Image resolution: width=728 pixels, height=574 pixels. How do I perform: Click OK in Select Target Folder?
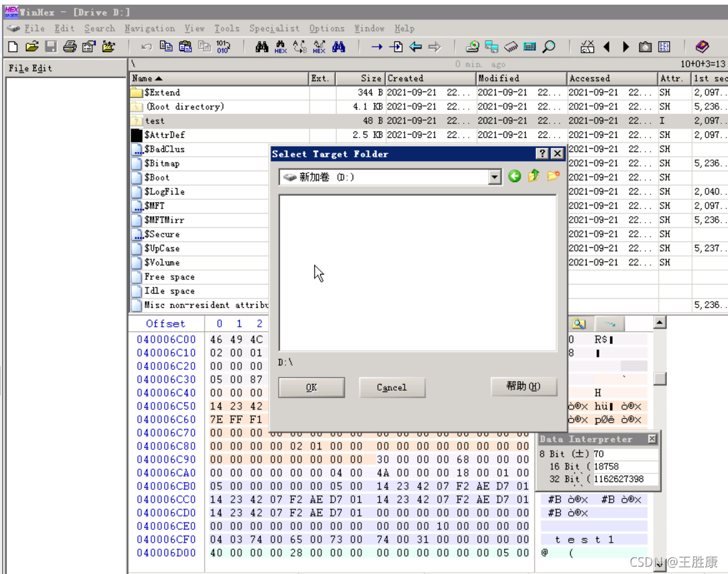pos(311,387)
